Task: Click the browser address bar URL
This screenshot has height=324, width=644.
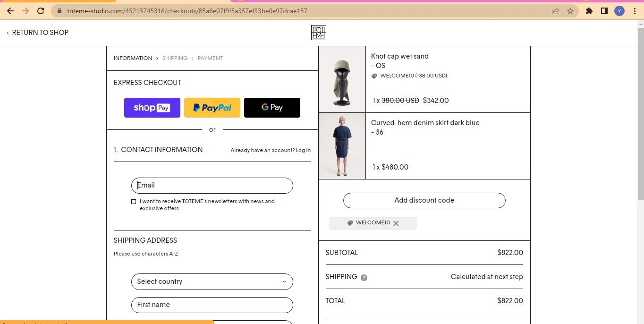Action: [x=187, y=11]
